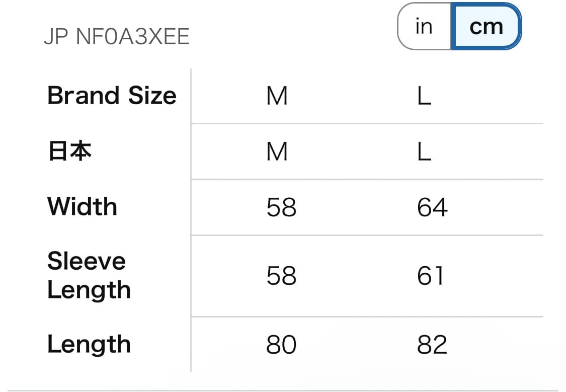Select M in the 日本 row
566x392 pixels.
point(277,151)
